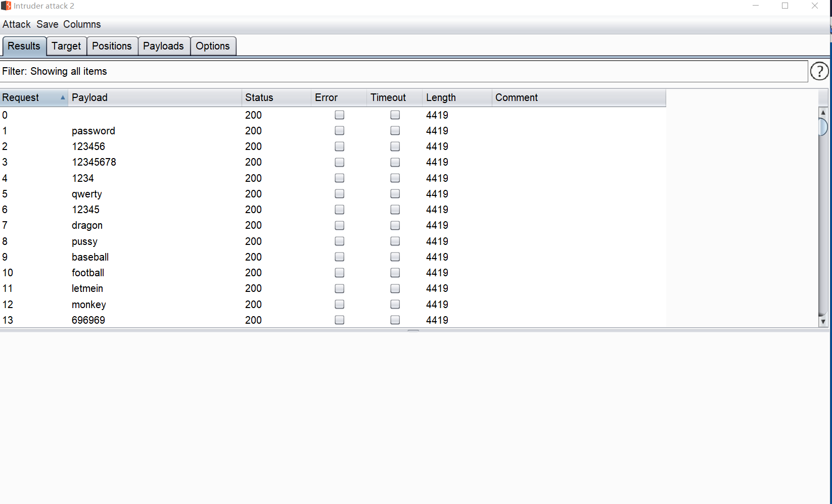Toggle Error checkbox in password row

pyautogui.click(x=340, y=131)
